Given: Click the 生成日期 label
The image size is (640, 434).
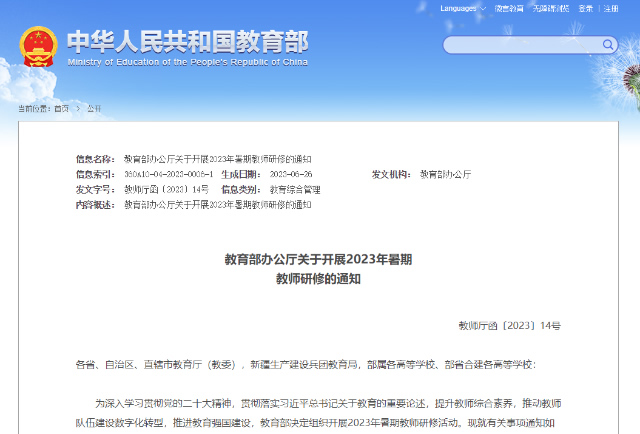Looking at the screenshot, I should (241, 174).
